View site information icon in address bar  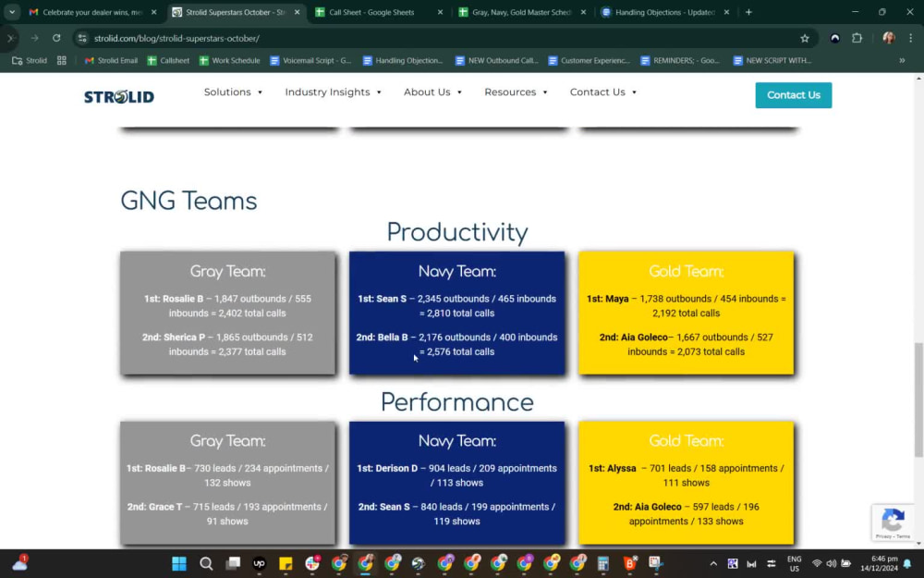pyautogui.click(x=82, y=38)
